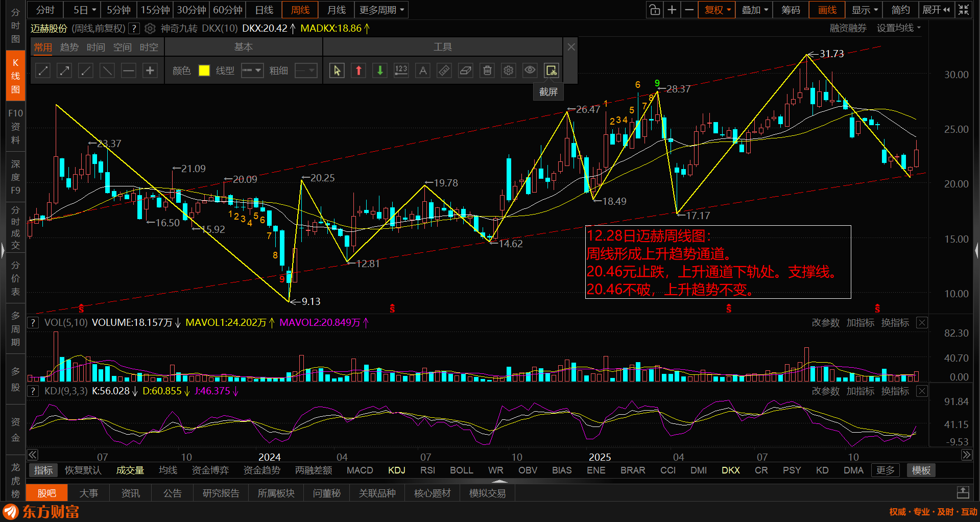Enable the RSI indicator
The width and height of the screenshot is (980, 522).
click(x=427, y=470)
